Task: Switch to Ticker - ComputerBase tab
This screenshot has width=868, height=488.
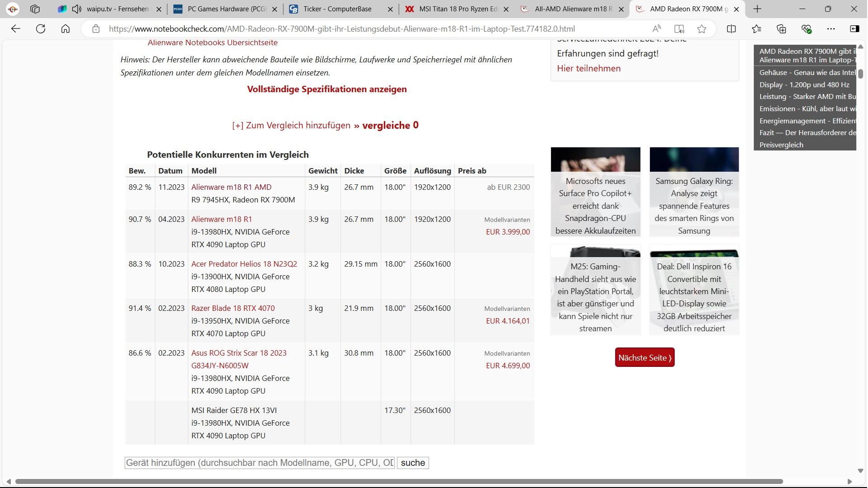Action: (337, 9)
